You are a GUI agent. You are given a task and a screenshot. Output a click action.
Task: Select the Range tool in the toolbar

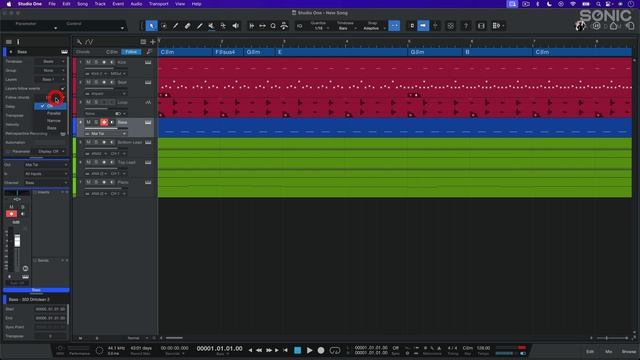(164, 26)
